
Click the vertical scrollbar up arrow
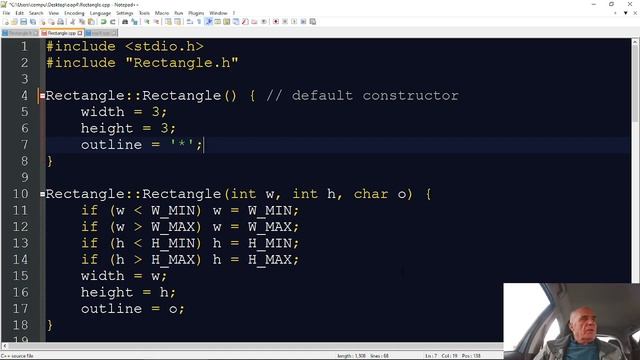(x=635, y=42)
